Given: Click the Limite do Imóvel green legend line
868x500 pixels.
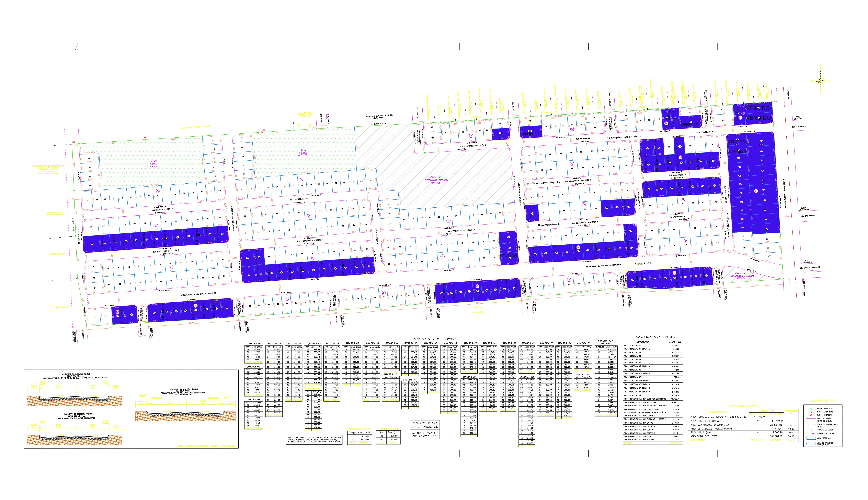Looking at the screenshot, I should [x=811, y=421].
